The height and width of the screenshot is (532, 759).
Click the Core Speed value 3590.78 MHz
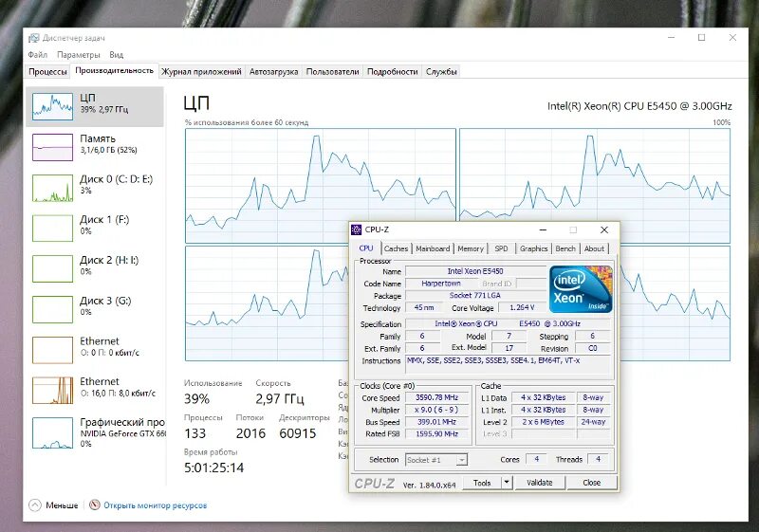click(x=437, y=397)
